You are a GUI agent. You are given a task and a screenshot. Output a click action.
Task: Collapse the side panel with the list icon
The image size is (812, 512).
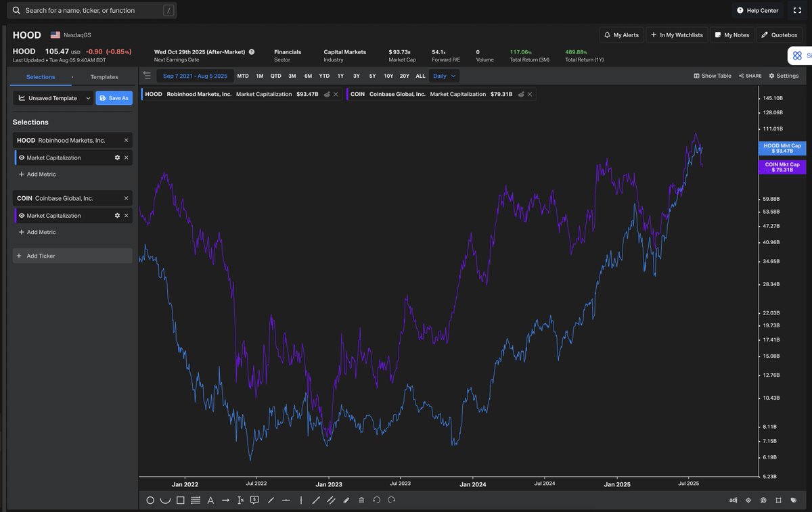[x=147, y=76]
